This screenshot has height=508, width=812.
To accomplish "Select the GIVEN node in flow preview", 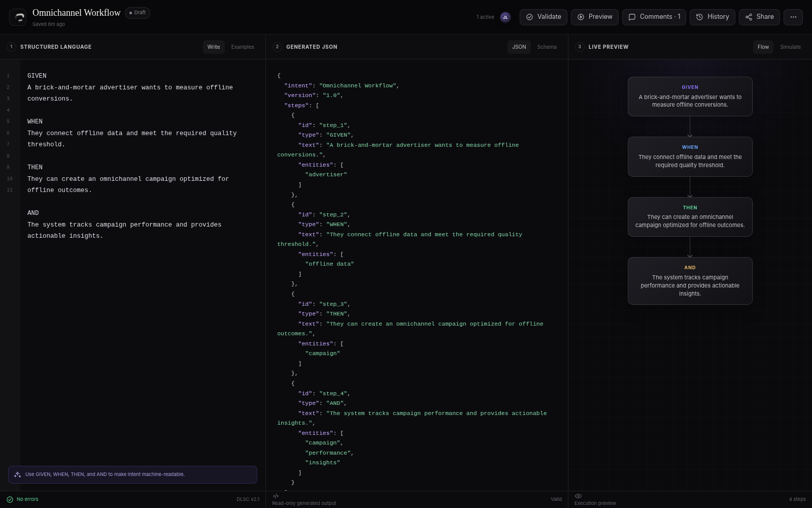I will coord(690,97).
